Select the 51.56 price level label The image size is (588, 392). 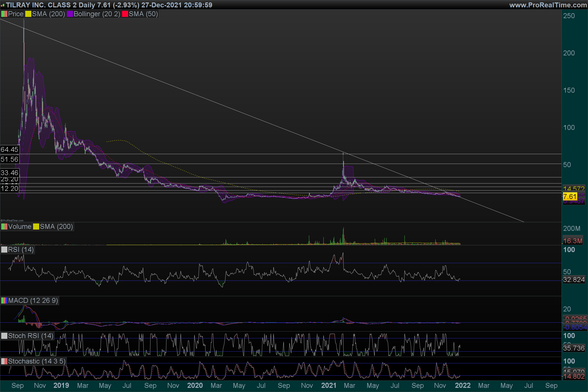tap(10, 159)
